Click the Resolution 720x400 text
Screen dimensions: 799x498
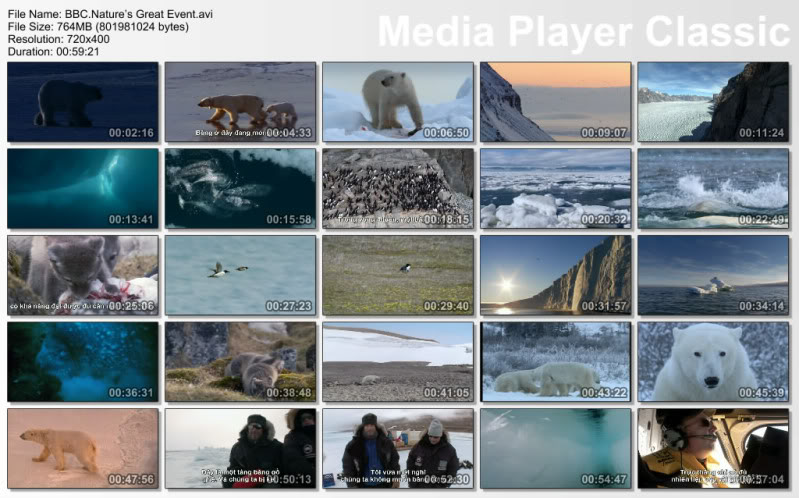59,39
